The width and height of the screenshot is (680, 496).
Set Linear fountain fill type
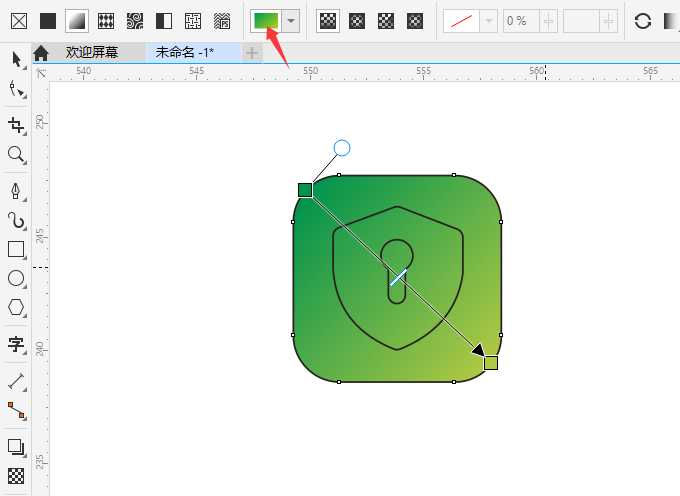pos(328,21)
